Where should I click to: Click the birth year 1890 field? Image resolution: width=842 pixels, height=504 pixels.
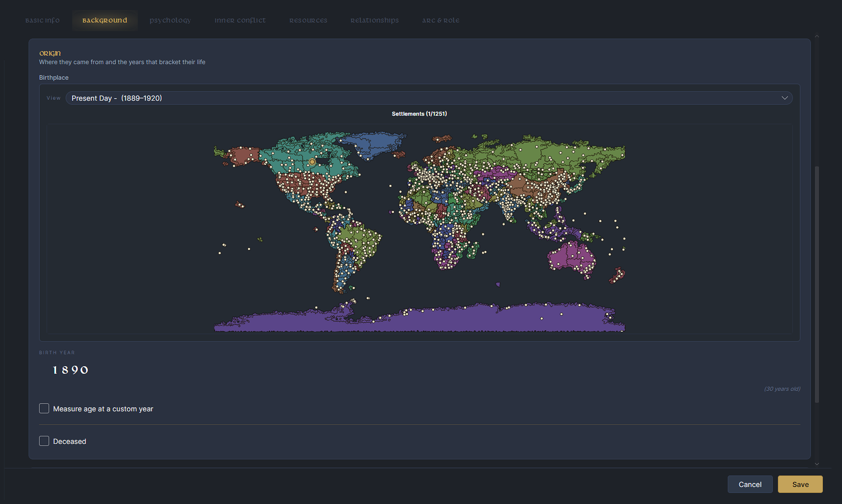70,370
